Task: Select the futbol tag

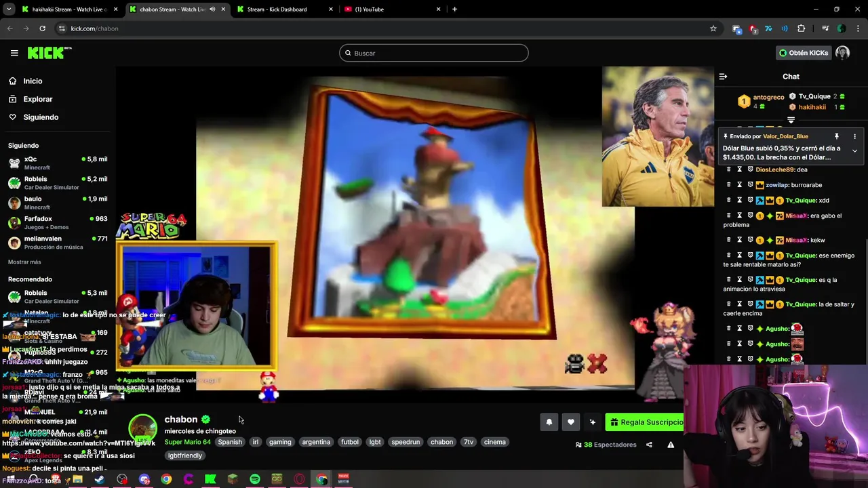Action: click(350, 442)
